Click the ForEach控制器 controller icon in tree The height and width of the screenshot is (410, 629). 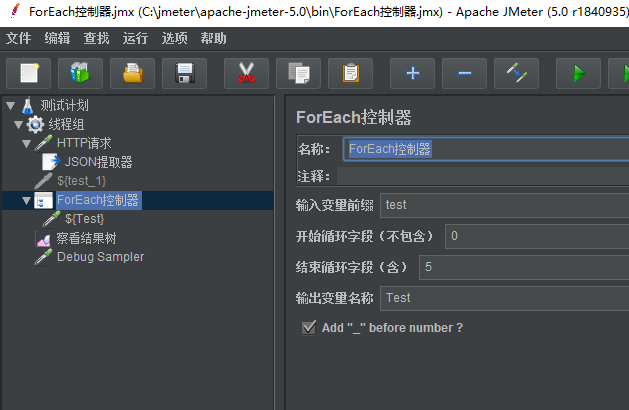(x=43, y=200)
